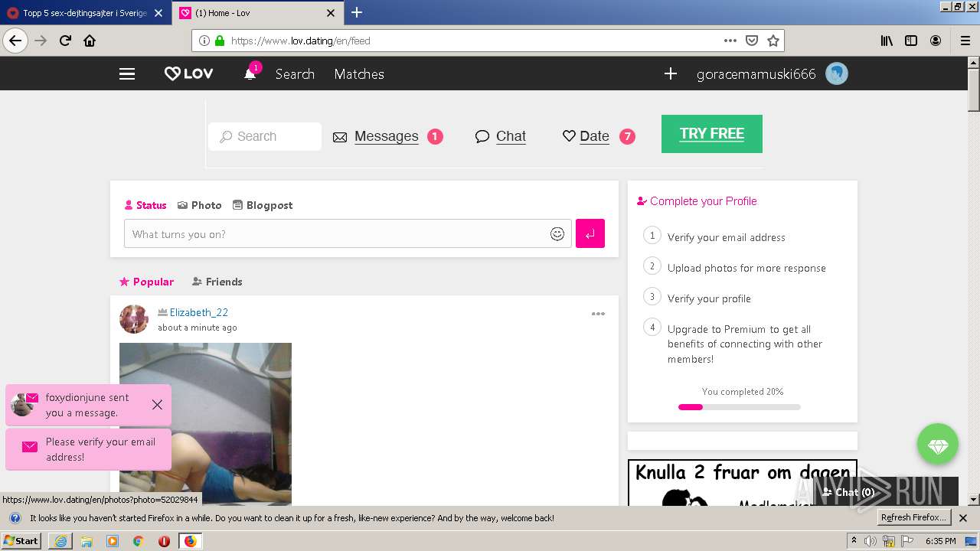Toggle the sidebar view icon
980x551 pixels.
pyautogui.click(x=911, y=41)
